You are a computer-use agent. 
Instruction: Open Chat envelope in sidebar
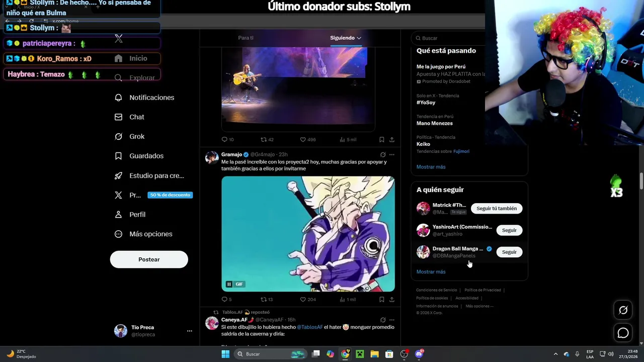pyautogui.click(x=129, y=117)
